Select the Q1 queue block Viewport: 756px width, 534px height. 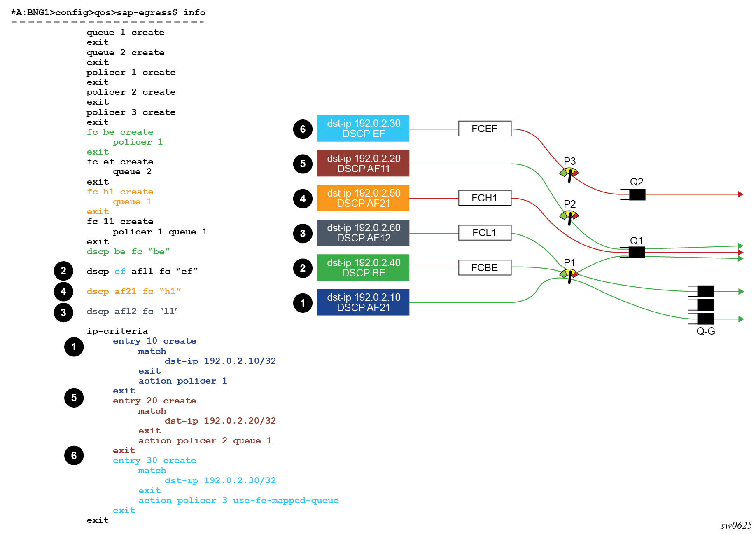click(636, 252)
